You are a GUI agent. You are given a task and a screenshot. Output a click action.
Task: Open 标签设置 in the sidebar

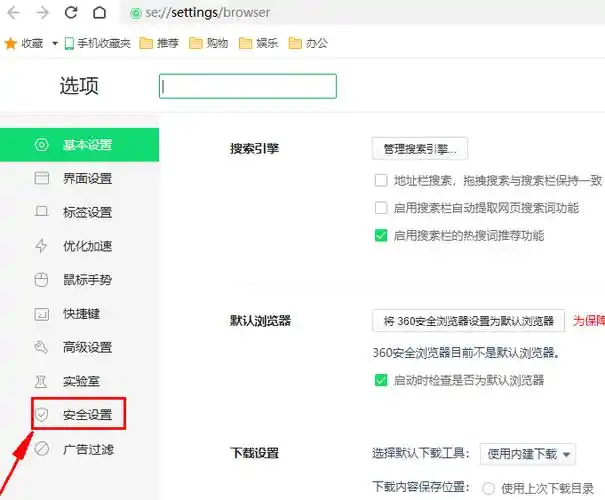point(86,213)
